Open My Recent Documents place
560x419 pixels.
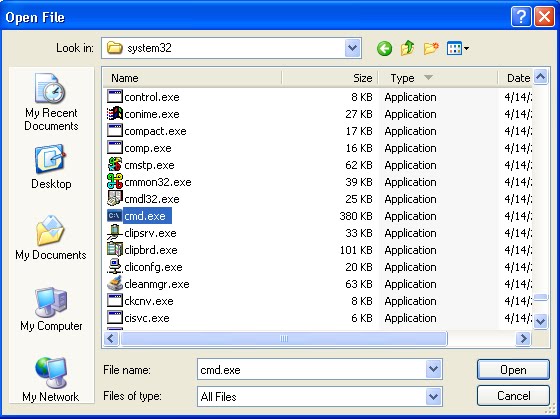click(51, 102)
